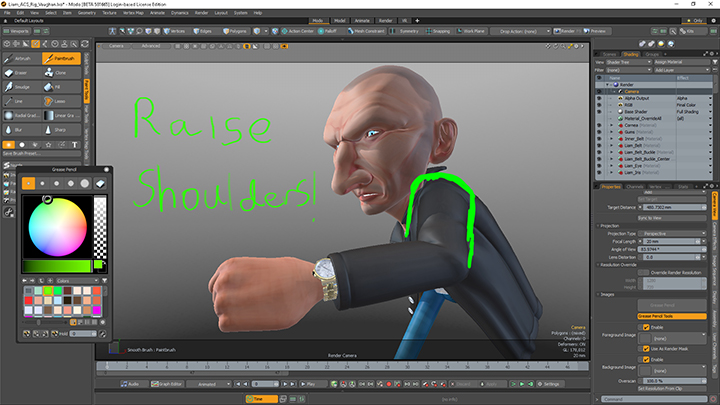The width and height of the screenshot is (720, 405).
Task: Select the Airbrush tool
Action: (x=20, y=59)
